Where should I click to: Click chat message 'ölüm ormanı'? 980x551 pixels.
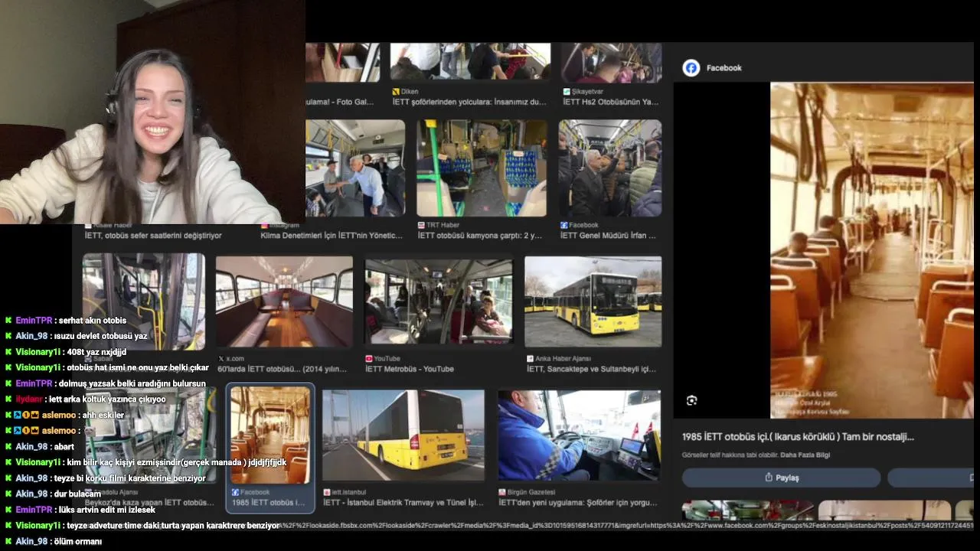point(77,541)
